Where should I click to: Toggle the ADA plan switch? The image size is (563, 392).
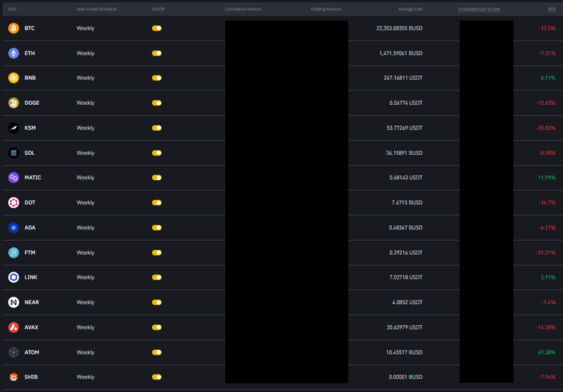pos(157,227)
